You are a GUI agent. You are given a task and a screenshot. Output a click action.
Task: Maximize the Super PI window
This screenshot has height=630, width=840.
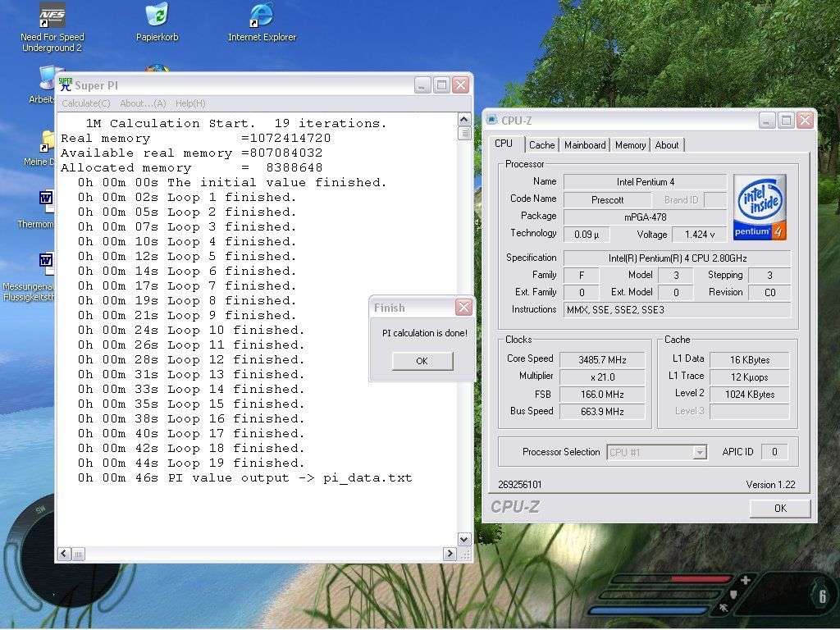pyautogui.click(x=441, y=84)
